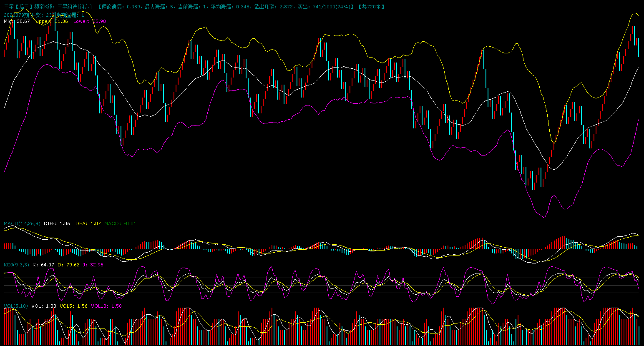
Task: Click the D: 79.62 reading
Action: (68, 265)
